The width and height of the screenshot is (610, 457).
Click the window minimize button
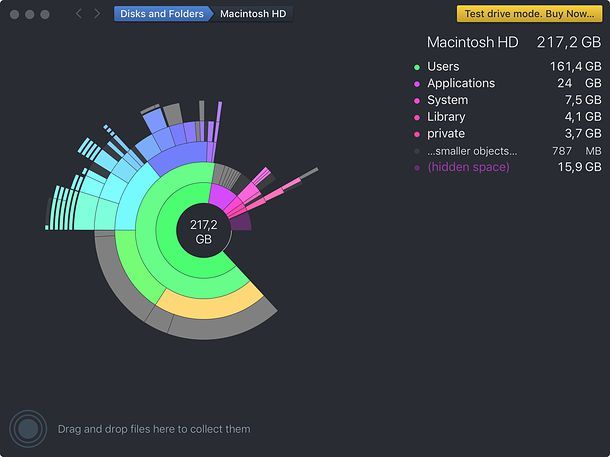pos(30,14)
